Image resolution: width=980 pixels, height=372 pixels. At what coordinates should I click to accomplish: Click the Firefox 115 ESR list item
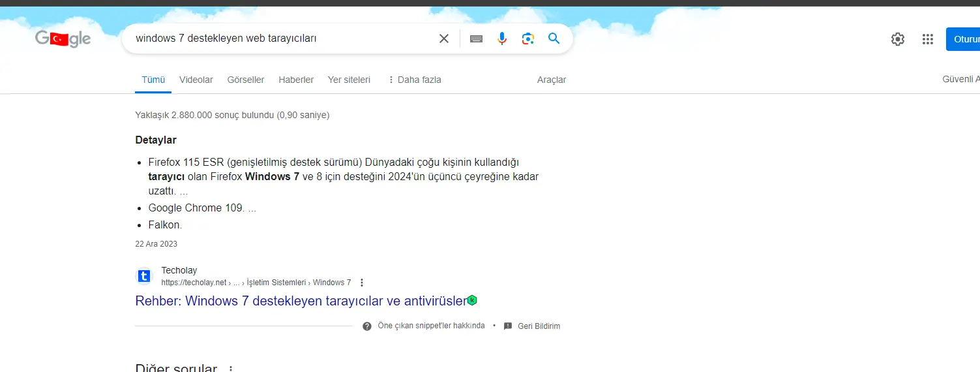coord(344,177)
